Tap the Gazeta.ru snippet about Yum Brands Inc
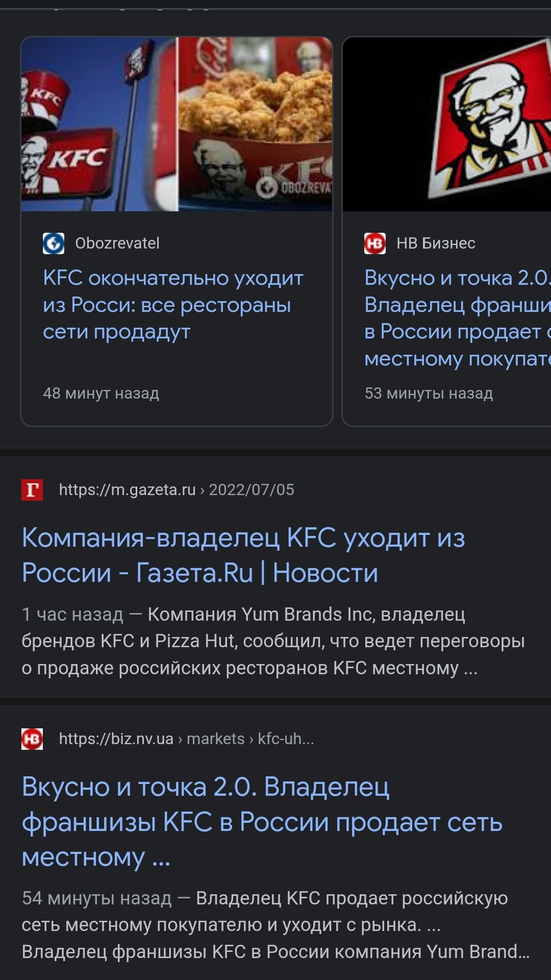The height and width of the screenshot is (980, 551). [x=273, y=641]
